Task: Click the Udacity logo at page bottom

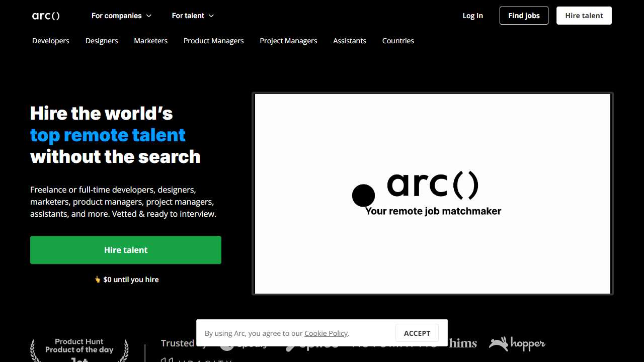Action: (196, 360)
